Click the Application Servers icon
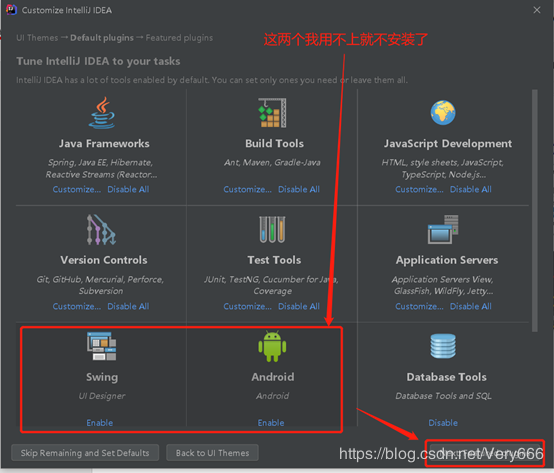554x473 pixels. click(443, 230)
